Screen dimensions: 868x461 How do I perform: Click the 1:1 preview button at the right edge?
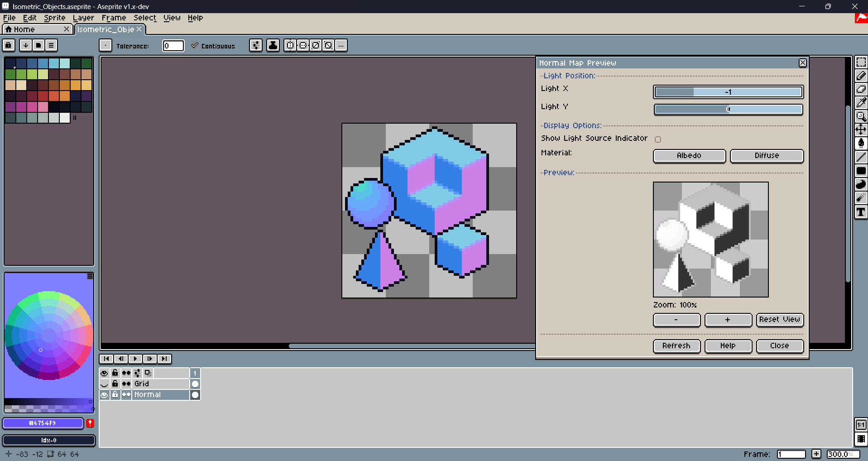click(861, 425)
